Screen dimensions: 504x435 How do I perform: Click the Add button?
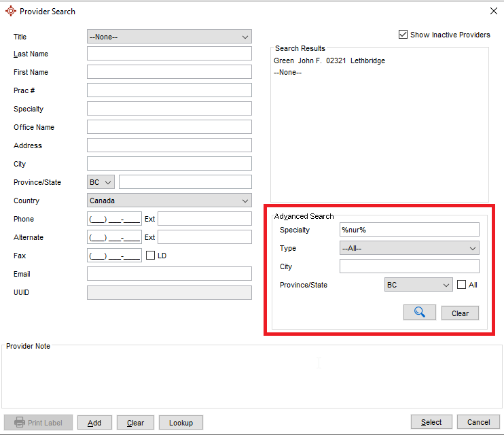[x=94, y=423]
